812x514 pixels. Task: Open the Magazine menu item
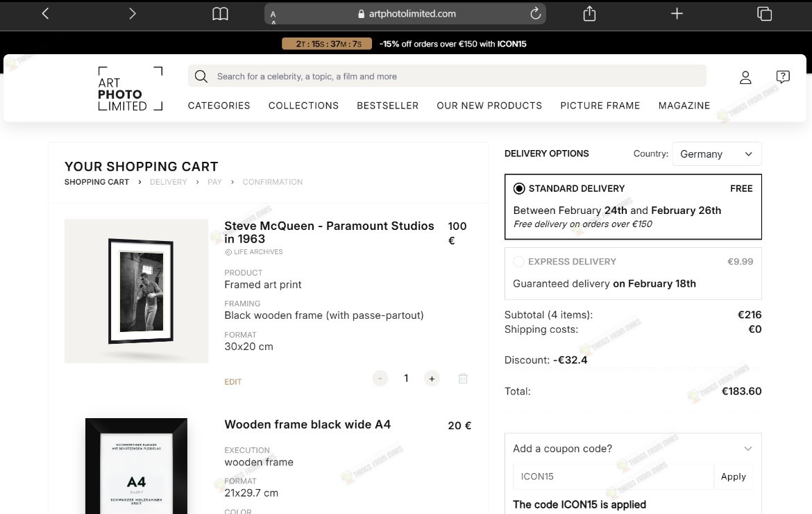coord(684,106)
